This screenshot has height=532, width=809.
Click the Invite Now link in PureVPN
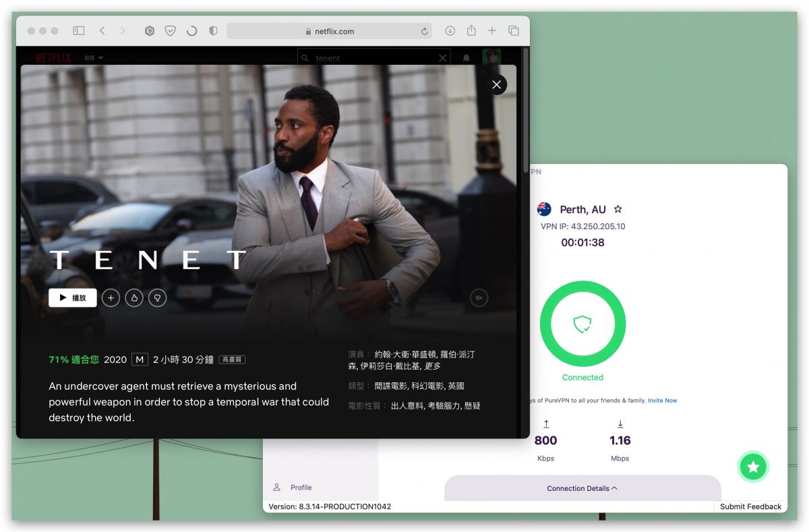663,401
